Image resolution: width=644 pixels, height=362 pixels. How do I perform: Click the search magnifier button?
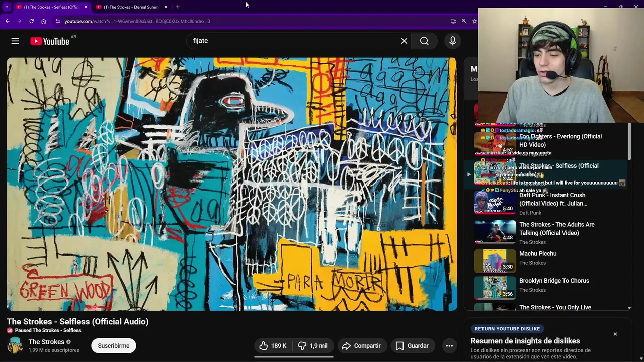(x=424, y=41)
